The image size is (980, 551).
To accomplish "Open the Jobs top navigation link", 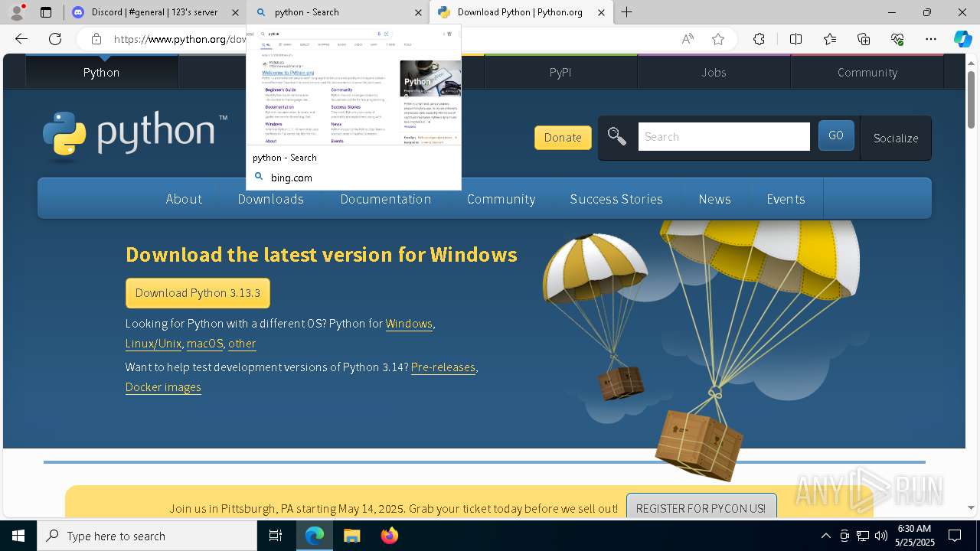I will [714, 72].
